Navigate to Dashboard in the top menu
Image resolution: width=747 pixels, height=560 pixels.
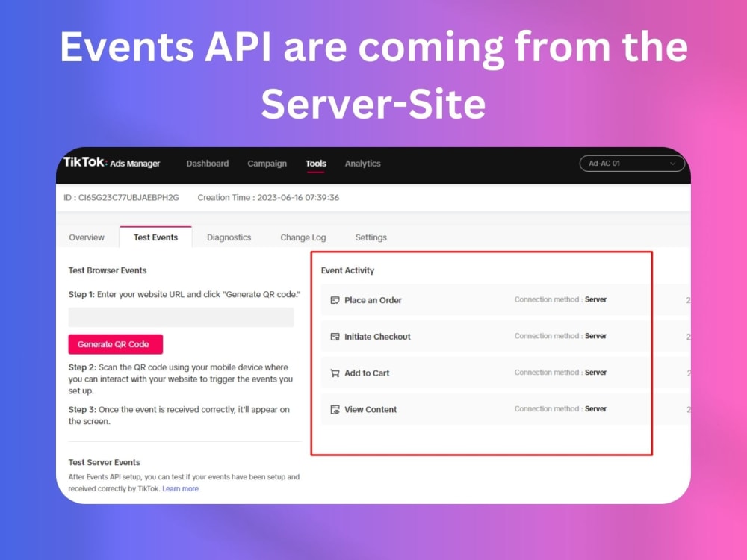pyautogui.click(x=207, y=163)
